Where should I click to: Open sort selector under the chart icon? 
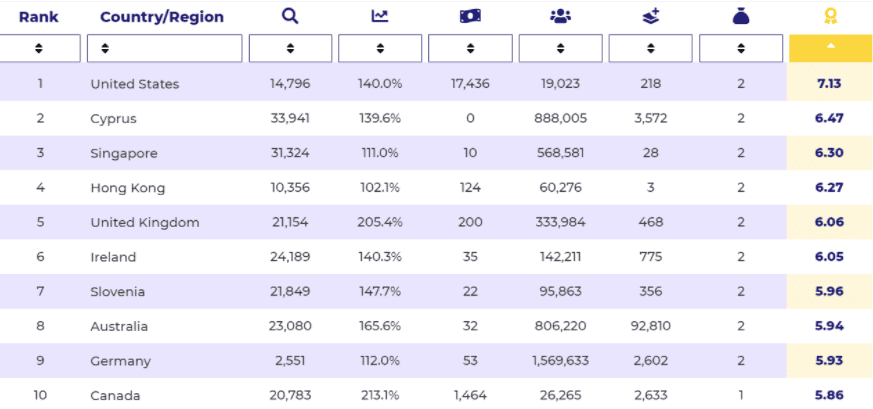pyautogui.click(x=380, y=48)
